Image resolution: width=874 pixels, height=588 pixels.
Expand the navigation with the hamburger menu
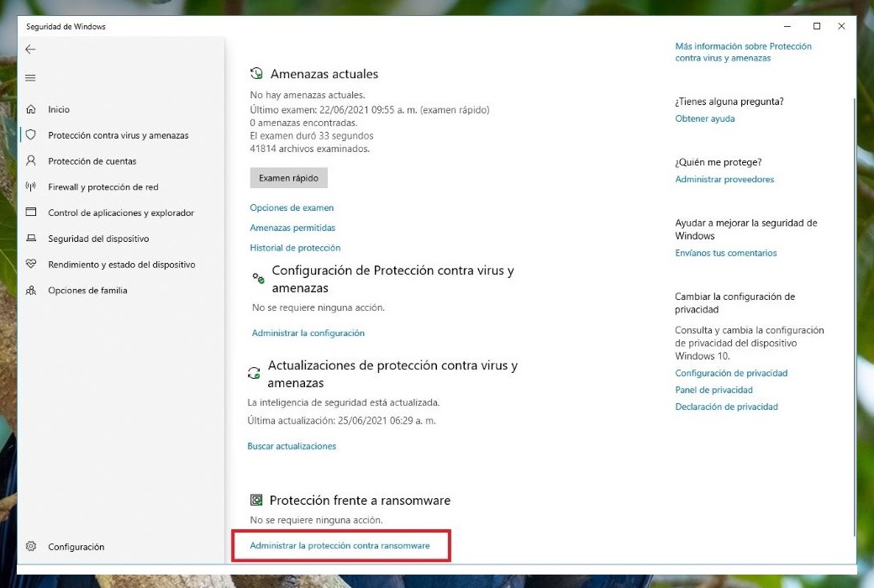point(30,77)
